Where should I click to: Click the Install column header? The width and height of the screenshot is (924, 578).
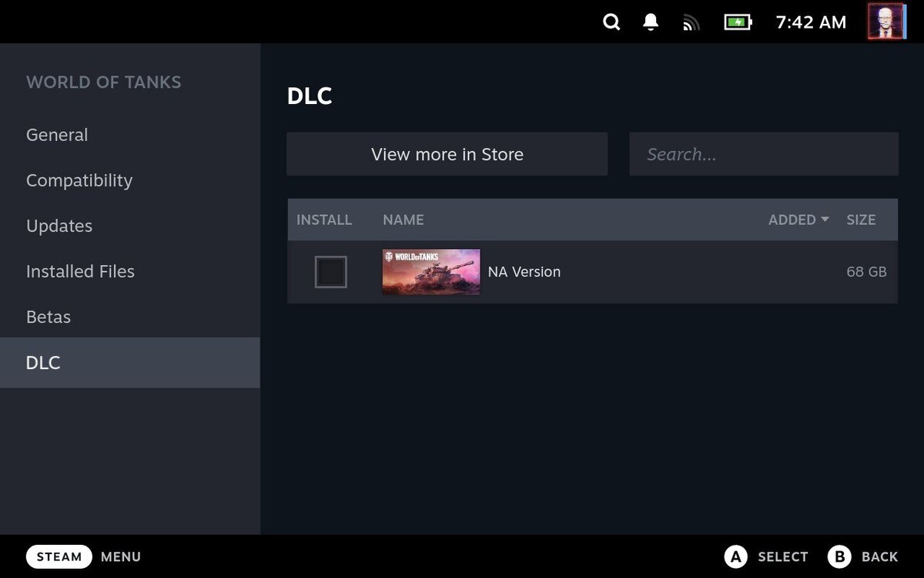pyautogui.click(x=324, y=220)
